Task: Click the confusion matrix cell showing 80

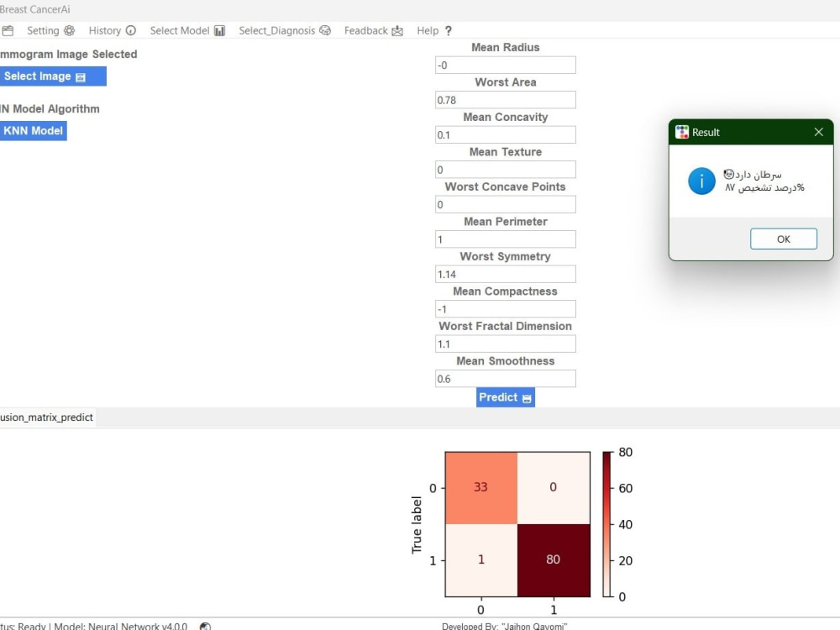Action: tap(554, 559)
